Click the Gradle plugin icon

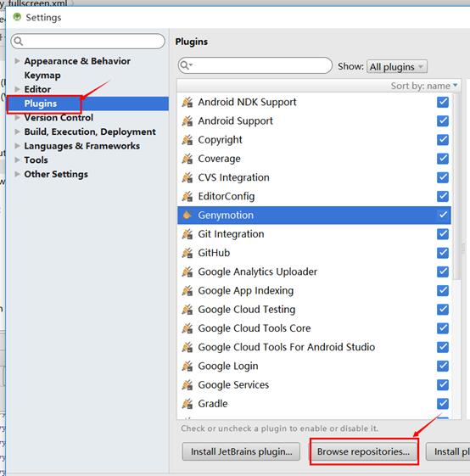tap(187, 403)
